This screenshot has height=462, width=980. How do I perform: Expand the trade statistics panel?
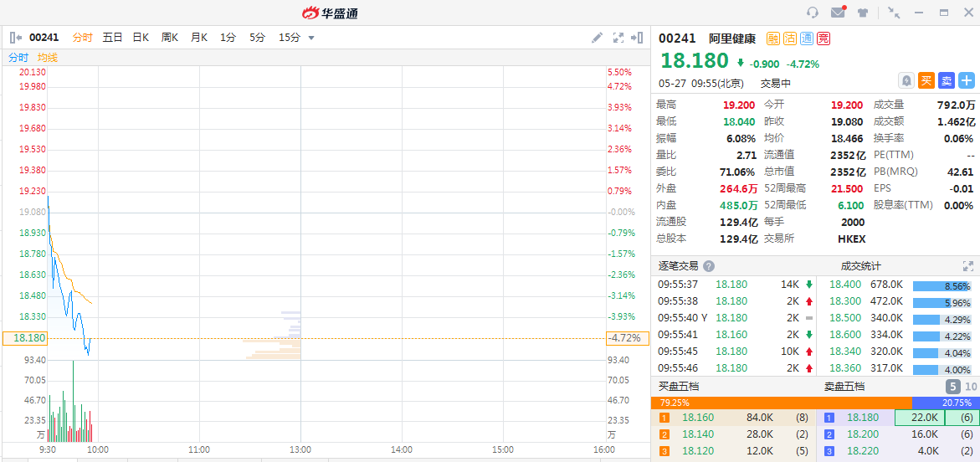[968, 266]
